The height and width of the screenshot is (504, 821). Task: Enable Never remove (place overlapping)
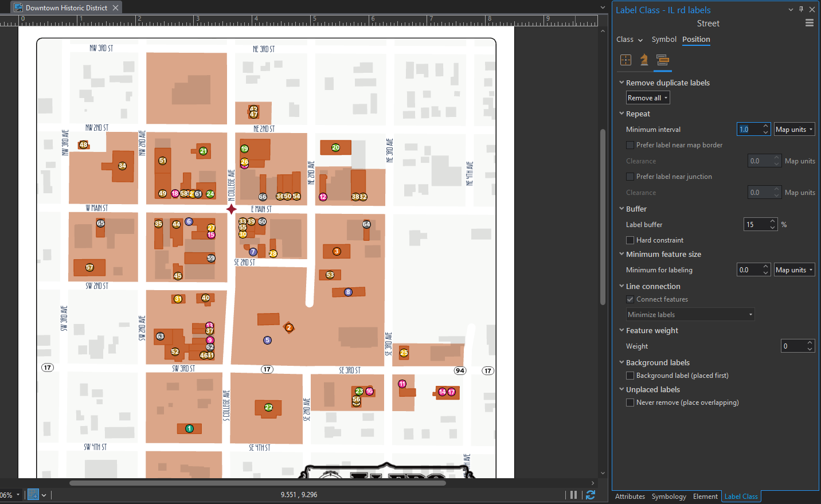630,402
